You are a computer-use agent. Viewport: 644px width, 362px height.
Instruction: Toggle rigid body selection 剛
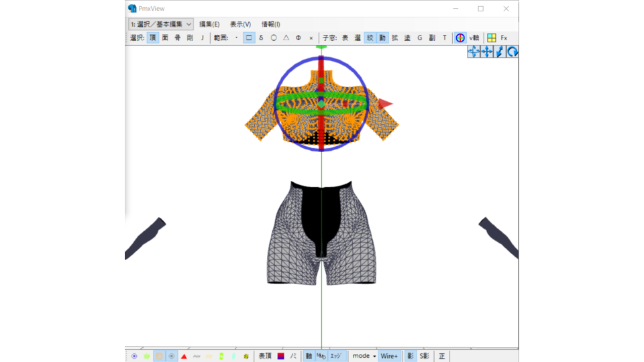click(x=190, y=38)
